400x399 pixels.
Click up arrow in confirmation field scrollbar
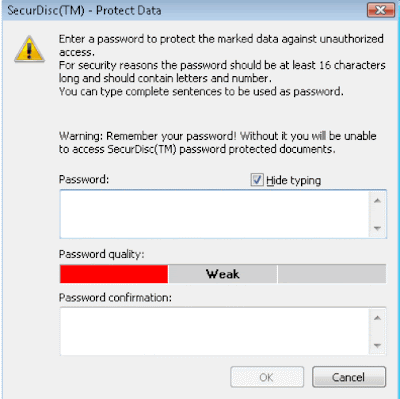(377, 318)
